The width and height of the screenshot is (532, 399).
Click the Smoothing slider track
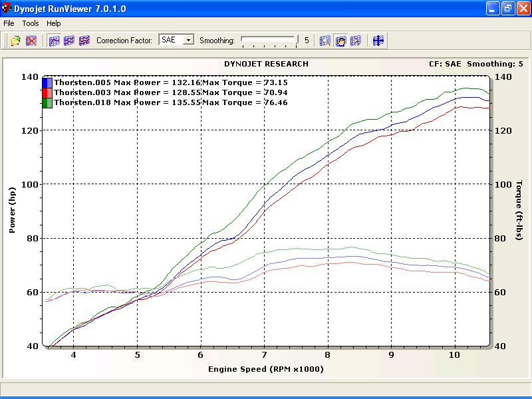click(269, 40)
